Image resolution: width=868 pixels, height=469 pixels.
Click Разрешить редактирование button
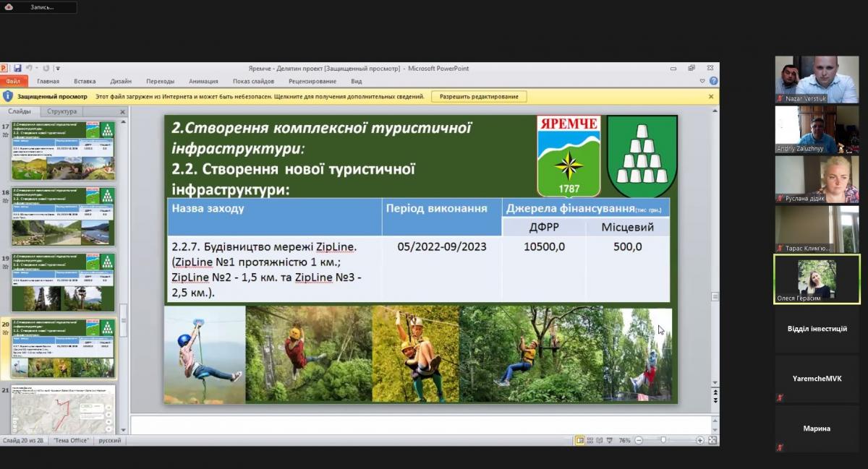[x=480, y=96]
